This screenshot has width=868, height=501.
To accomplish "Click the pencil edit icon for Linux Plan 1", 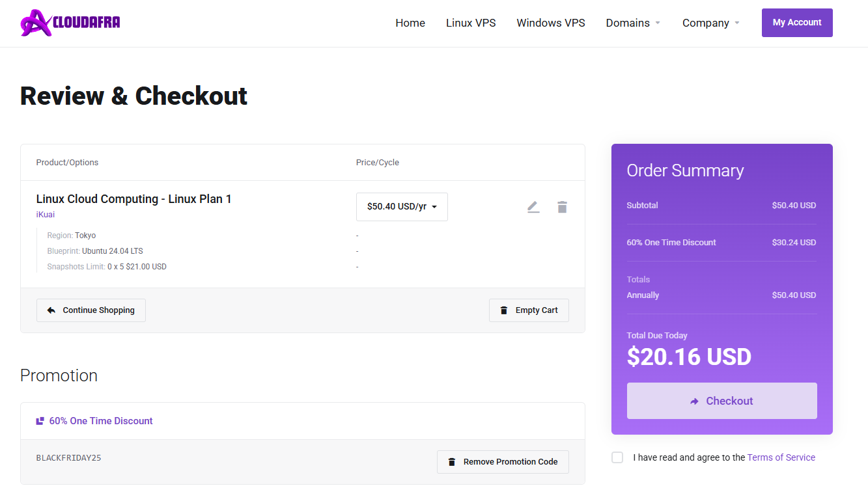I will tap(533, 207).
